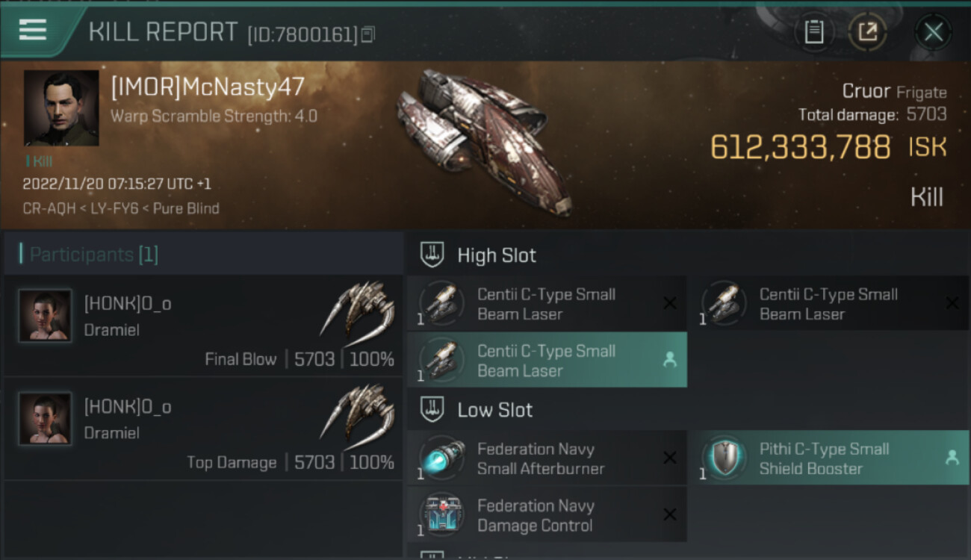Select the highlighted Centii C-Type Small Beam Laser
The image size is (971, 560).
(546, 360)
